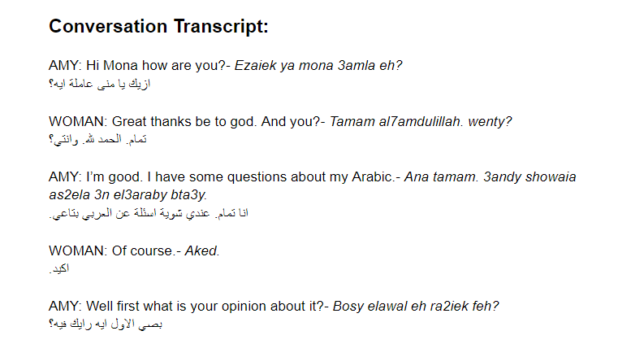Click the first 'AMY:' speaker label
644x344 pixels.
click(x=66, y=65)
